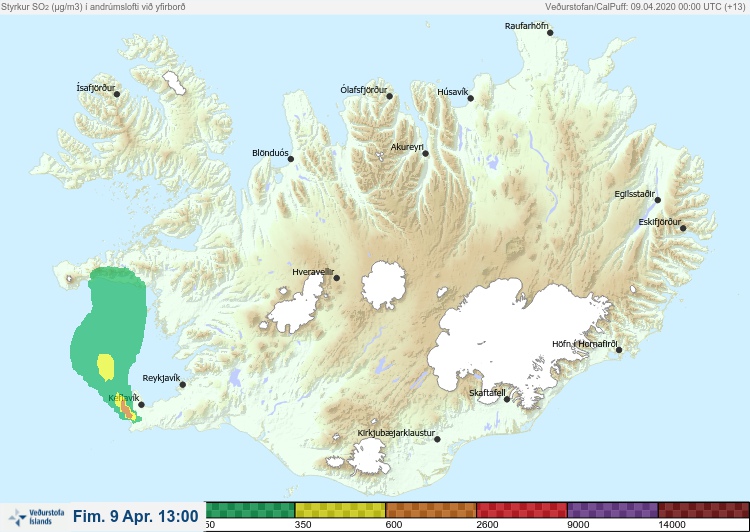The height and width of the screenshot is (532, 750).
Task: Click the Höfn í Hornafirði label
Action: pos(585,344)
